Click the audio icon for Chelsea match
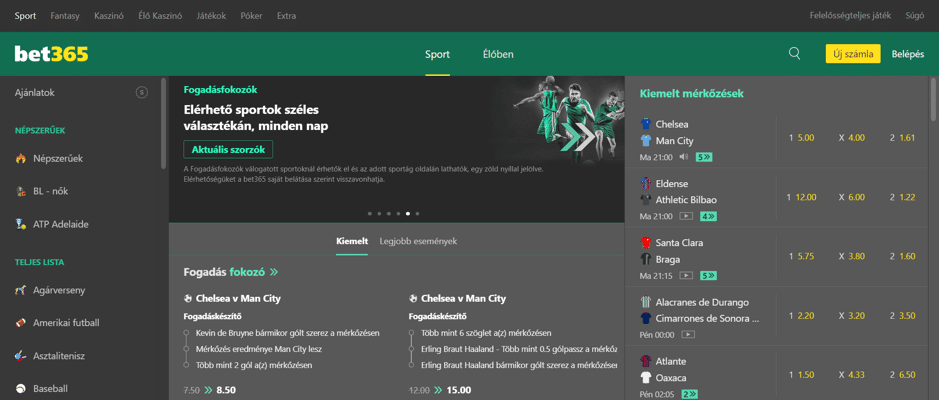The width and height of the screenshot is (939, 400). click(684, 157)
